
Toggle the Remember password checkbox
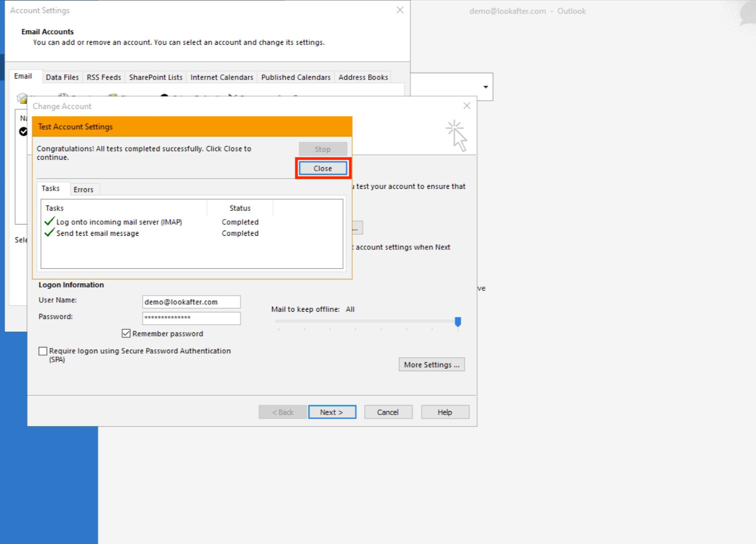point(127,333)
